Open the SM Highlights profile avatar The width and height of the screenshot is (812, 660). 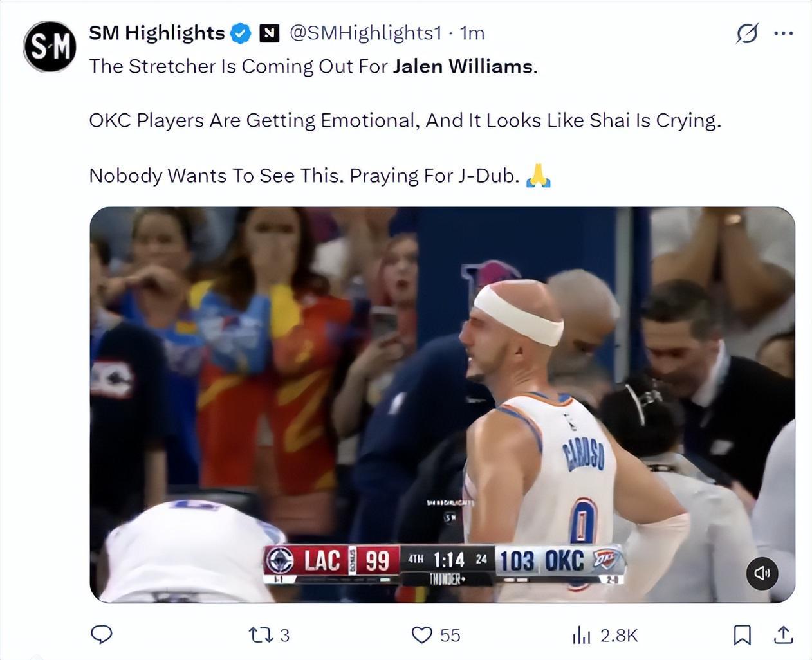coord(50,46)
